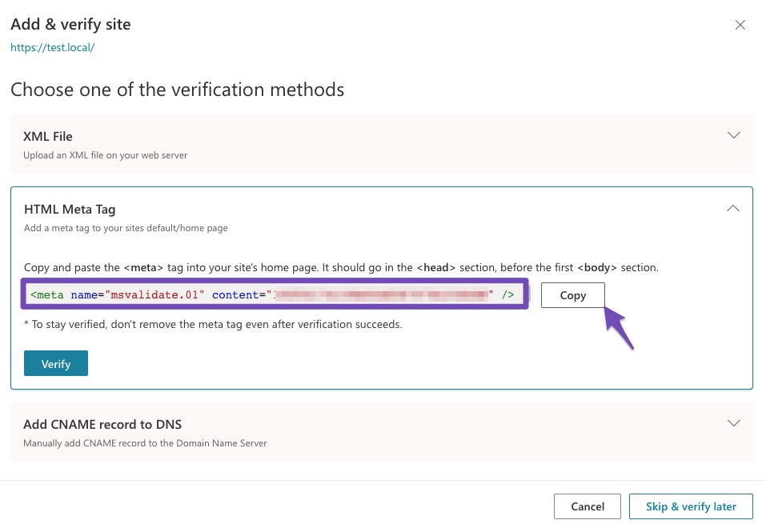This screenshot has width=766, height=532.
Task: Collapse the HTML Meta Tag chevron
Action: 733,208
